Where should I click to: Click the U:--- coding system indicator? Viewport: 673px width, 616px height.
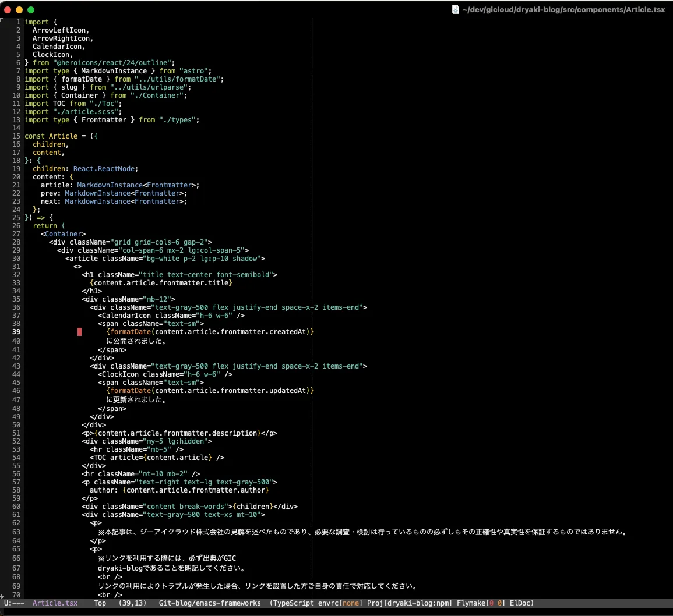coord(15,603)
